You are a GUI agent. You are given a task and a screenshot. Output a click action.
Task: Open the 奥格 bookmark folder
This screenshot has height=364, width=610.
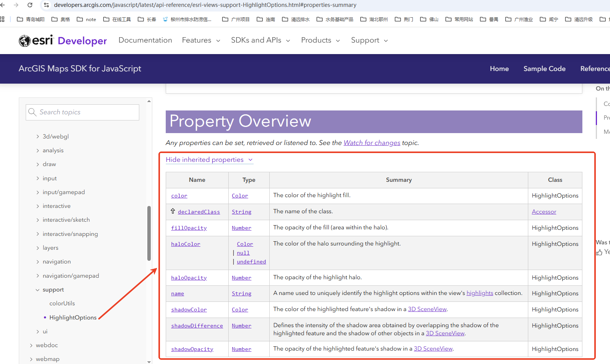click(61, 19)
